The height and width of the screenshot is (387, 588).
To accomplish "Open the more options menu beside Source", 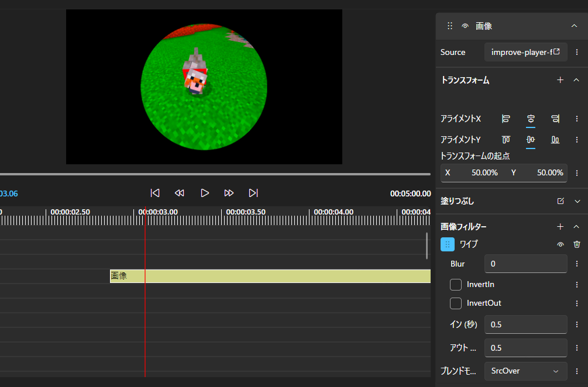I will [577, 52].
